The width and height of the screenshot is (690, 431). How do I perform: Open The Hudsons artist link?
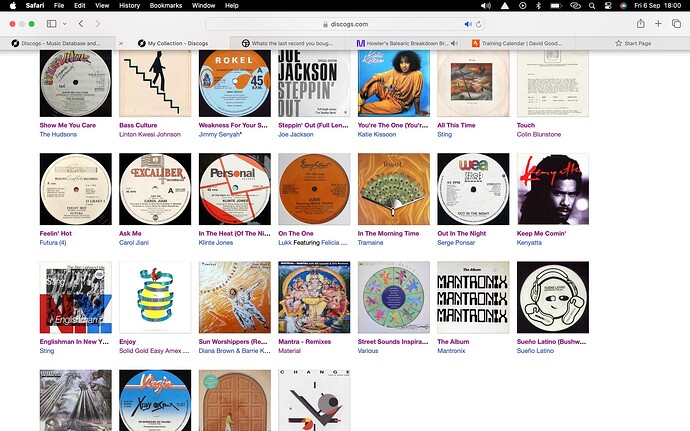[58, 134]
